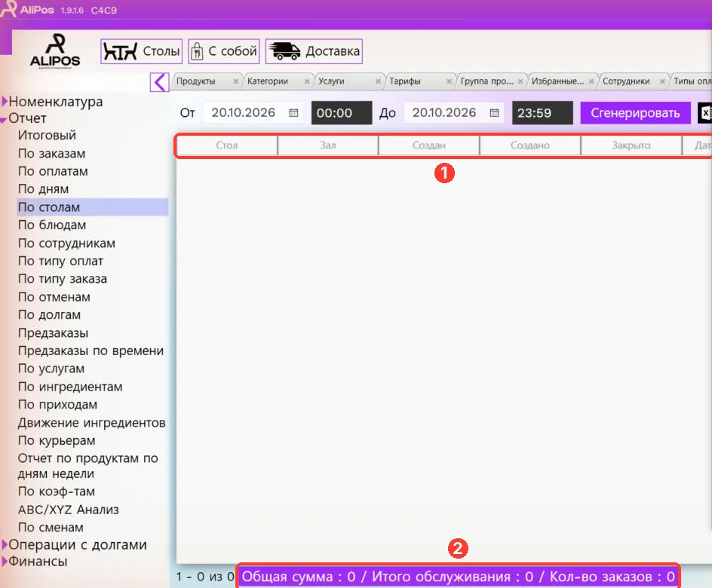This screenshot has height=588, width=712.
Task: Open the По оплатам report
Action: click(x=53, y=171)
